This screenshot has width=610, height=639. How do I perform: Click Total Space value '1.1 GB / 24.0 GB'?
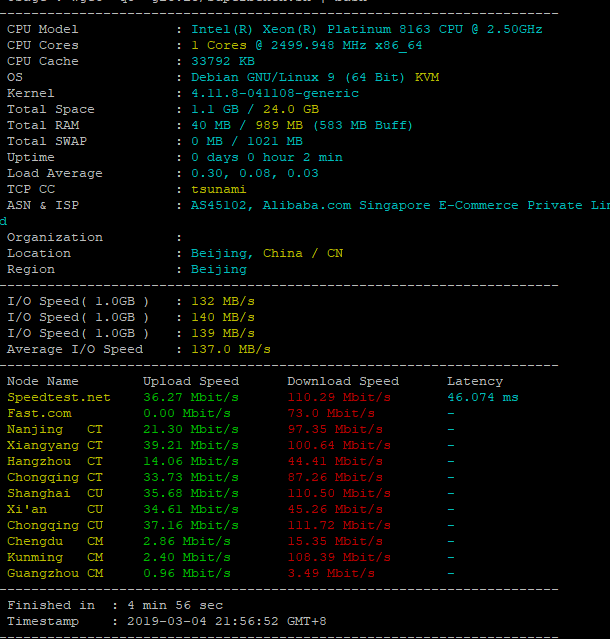click(x=255, y=109)
